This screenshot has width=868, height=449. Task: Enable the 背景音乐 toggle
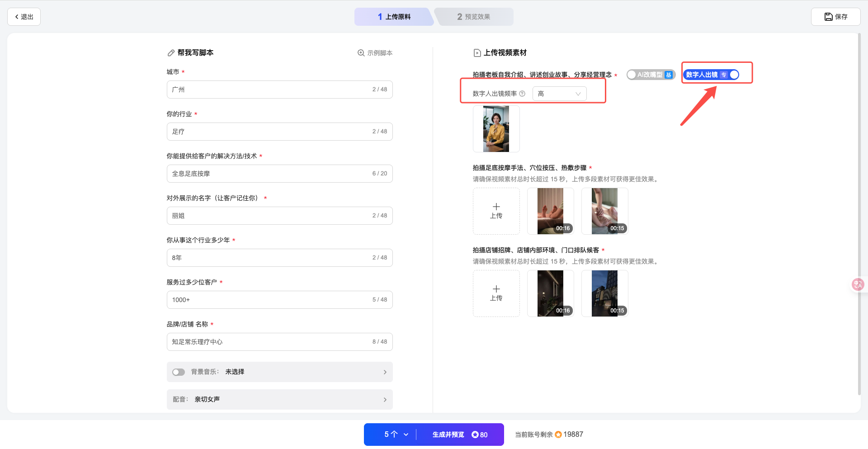[x=179, y=372]
